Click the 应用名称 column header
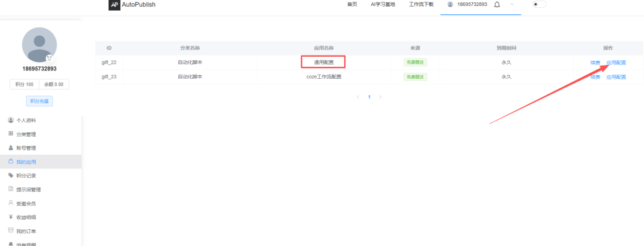The width and height of the screenshot is (644, 246). point(324,48)
